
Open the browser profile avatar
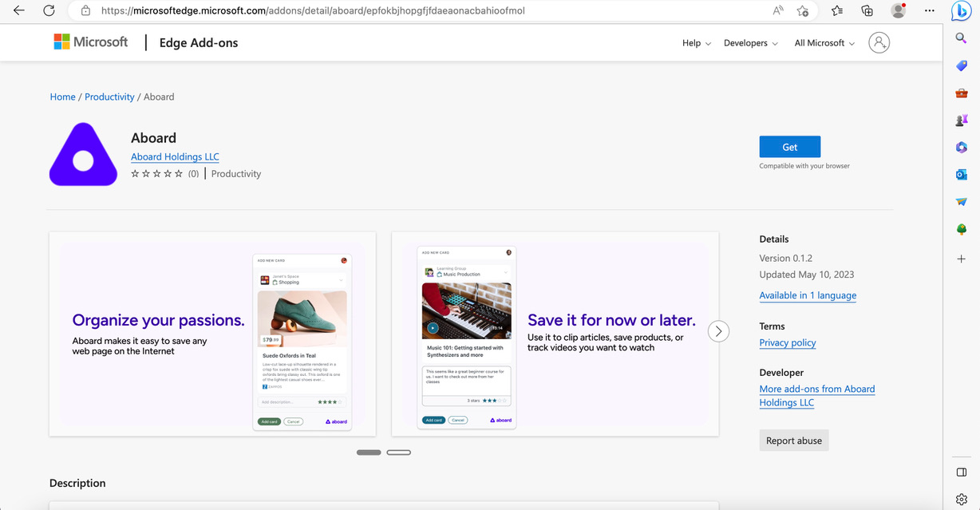899,11
